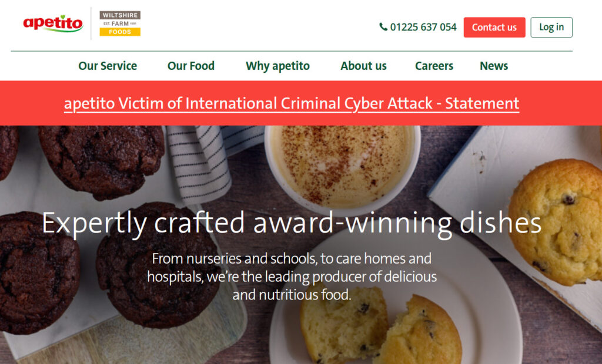This screenshot has width=602, height=364.
Task: Click the 'Expertly crafted award-winning dishes' heading
Action: [292, 223]
